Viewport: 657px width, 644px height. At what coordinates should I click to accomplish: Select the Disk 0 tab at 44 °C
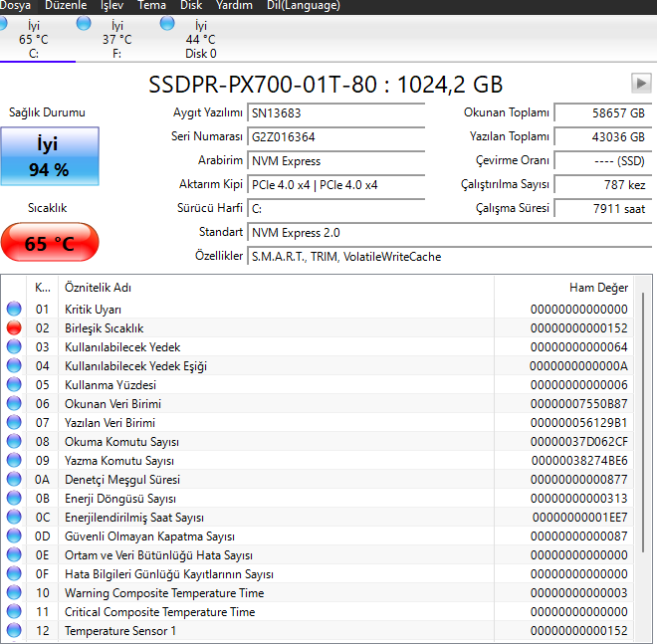201,40
